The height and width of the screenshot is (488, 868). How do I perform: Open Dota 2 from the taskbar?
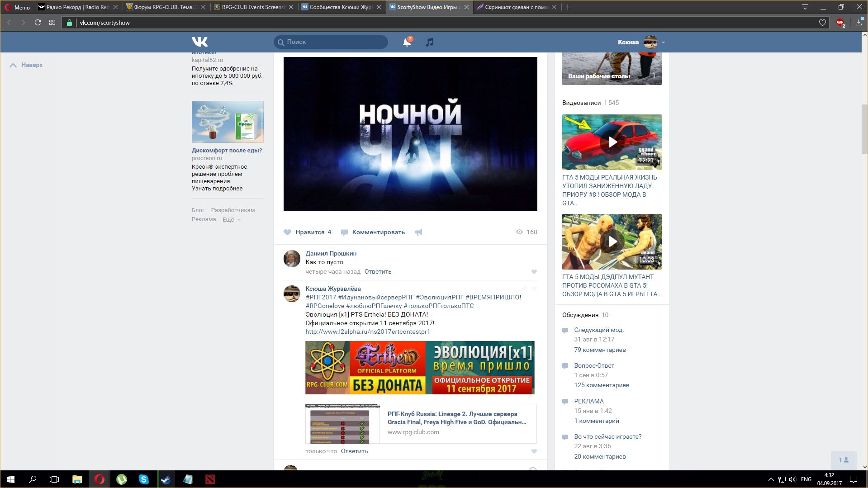tap(210, 479)
